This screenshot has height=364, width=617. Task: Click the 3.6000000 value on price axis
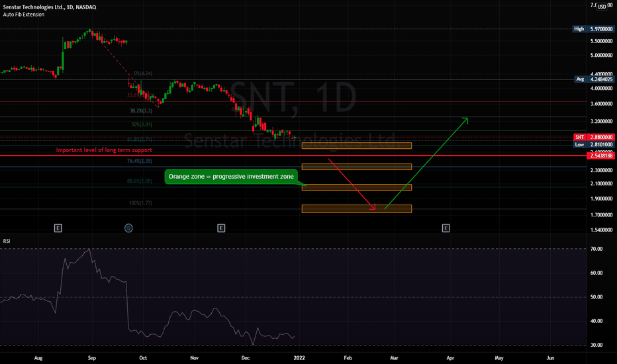coord(601,104)
